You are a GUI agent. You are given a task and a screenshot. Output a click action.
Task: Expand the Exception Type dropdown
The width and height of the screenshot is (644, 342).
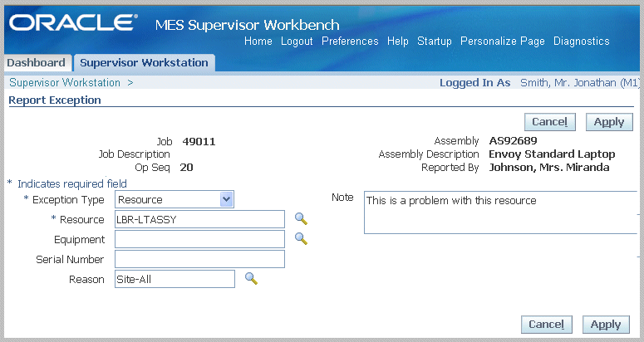pos(227,200)
